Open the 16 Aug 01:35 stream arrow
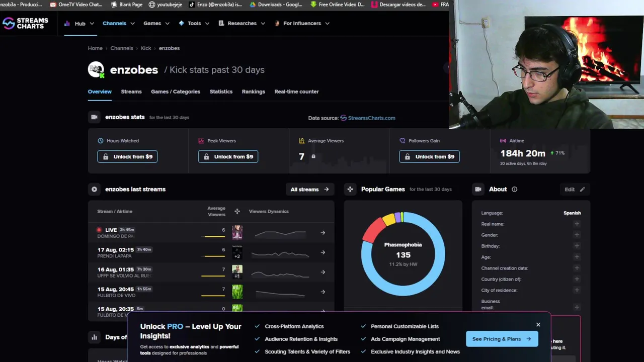This screenshot has width=644, height=362. (323, 272)
